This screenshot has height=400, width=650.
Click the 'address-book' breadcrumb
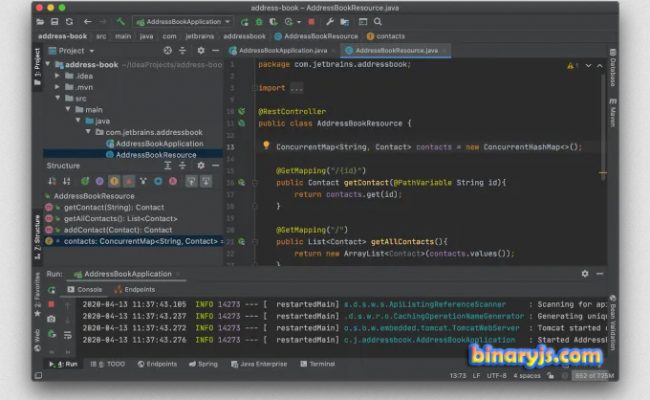coord(63,36)
